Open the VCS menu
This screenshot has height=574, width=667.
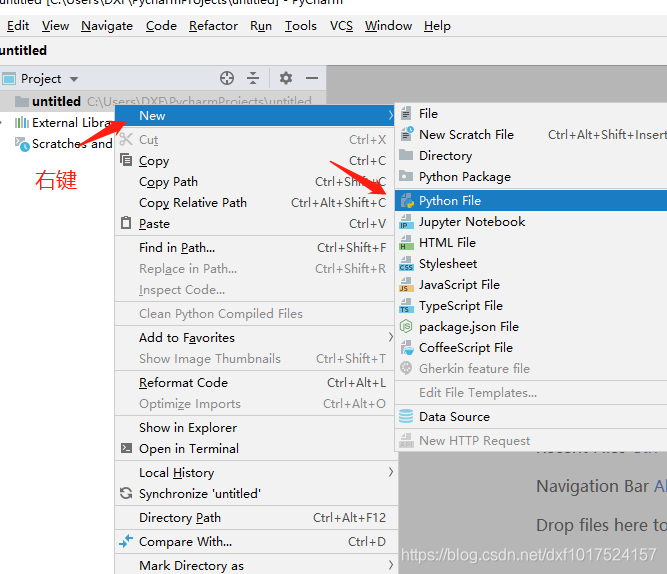tap(341, 26)
